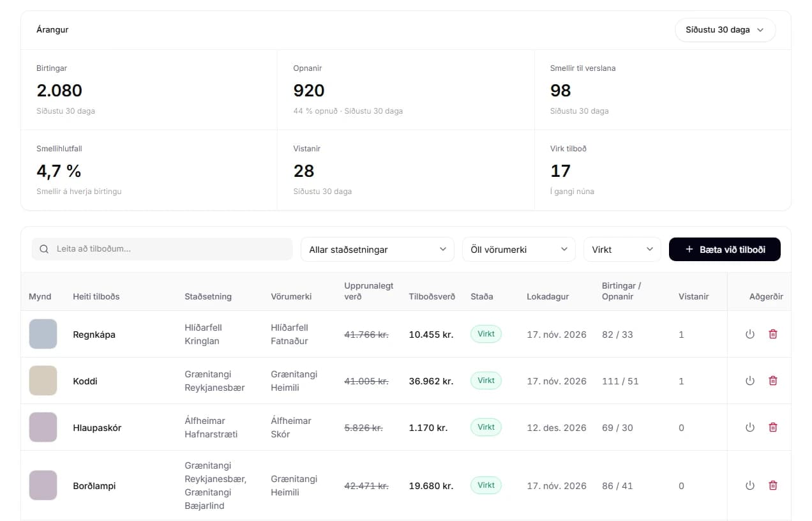The height and width of the screenshot is (521, 812).
Task: Focus the Leita að tilboðum search field
Action: point(162,249)
